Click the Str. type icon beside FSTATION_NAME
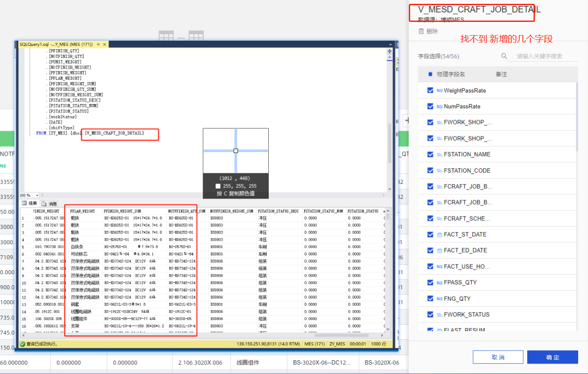 tap(439, 154)
